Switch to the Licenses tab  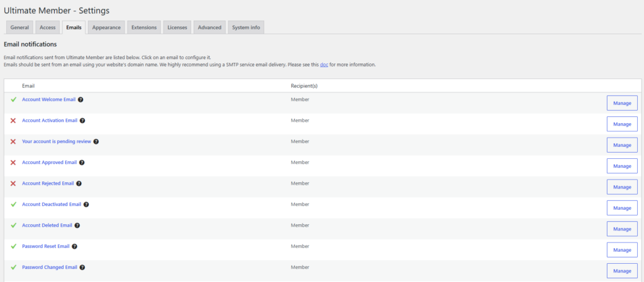tap(177, 28)
